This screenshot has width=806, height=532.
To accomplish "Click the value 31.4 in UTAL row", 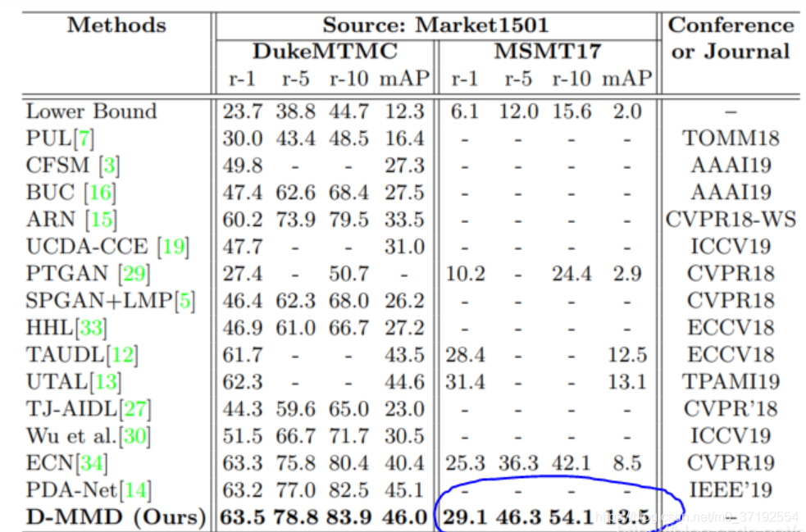I will (x=465, y=383).
